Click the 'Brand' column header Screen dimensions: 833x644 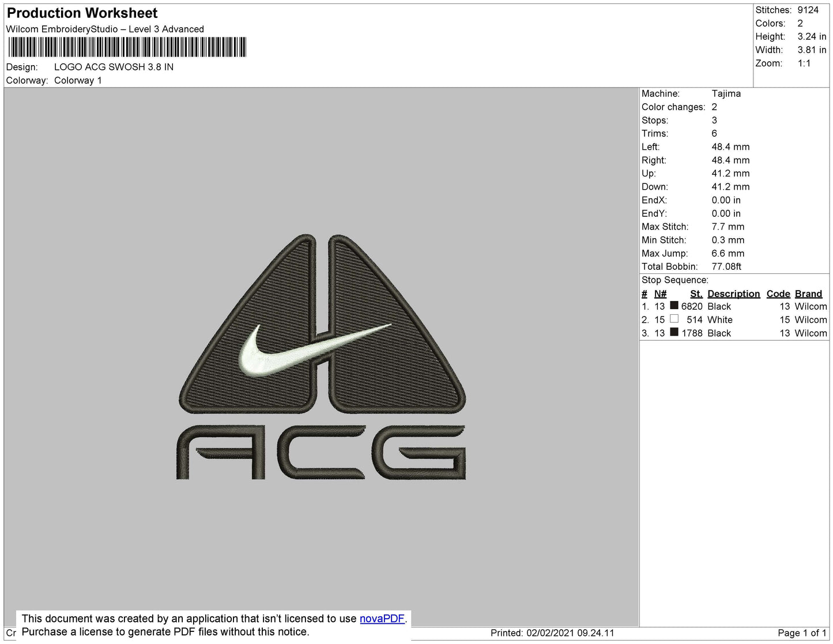click(x=808, y=293)
